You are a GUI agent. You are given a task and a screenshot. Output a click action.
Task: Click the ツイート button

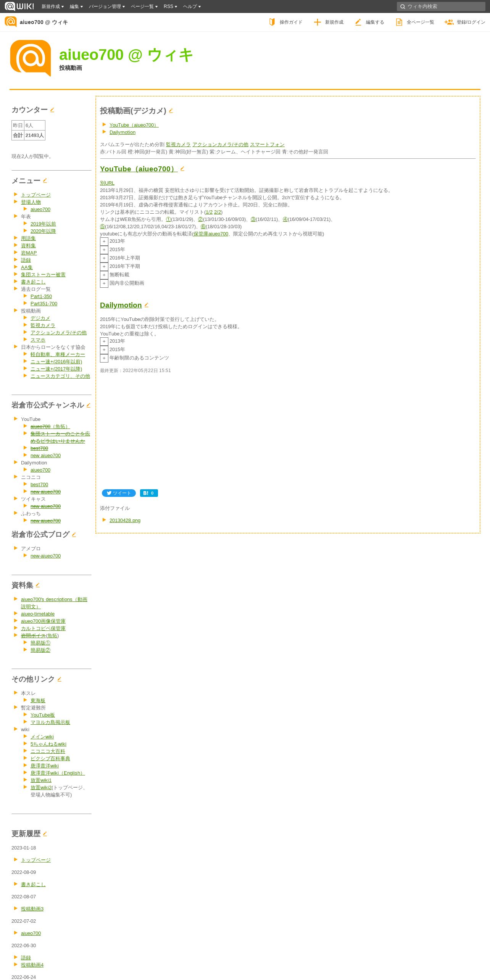point(119,493)
